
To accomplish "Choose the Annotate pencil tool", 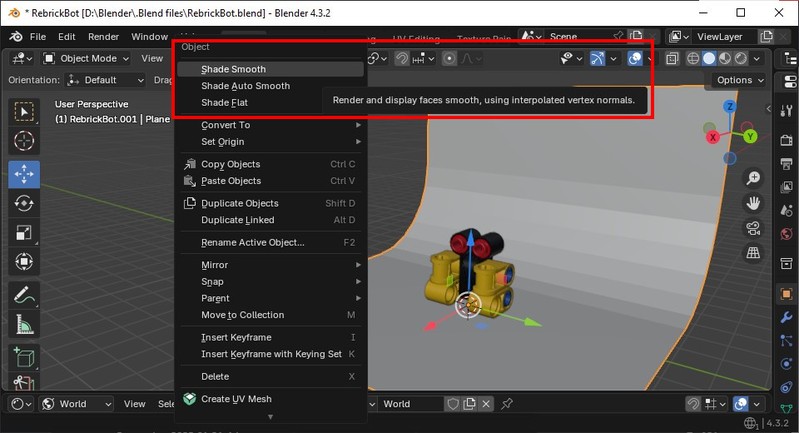I will 24,295.
